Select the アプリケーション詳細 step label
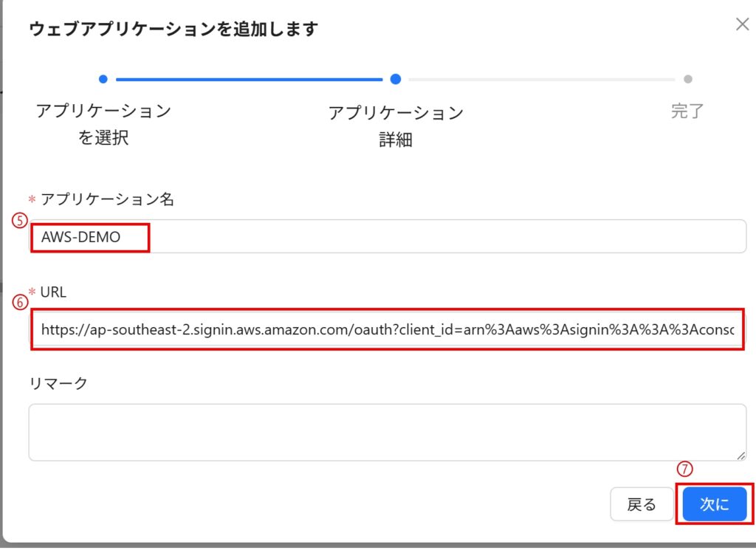The width and height of the screenshot is (756, 550). point(396,126)
